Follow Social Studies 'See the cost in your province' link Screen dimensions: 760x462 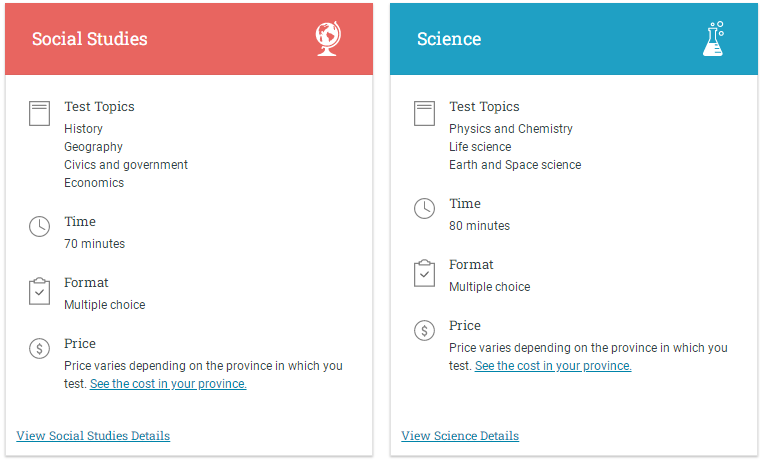(168, 384)
